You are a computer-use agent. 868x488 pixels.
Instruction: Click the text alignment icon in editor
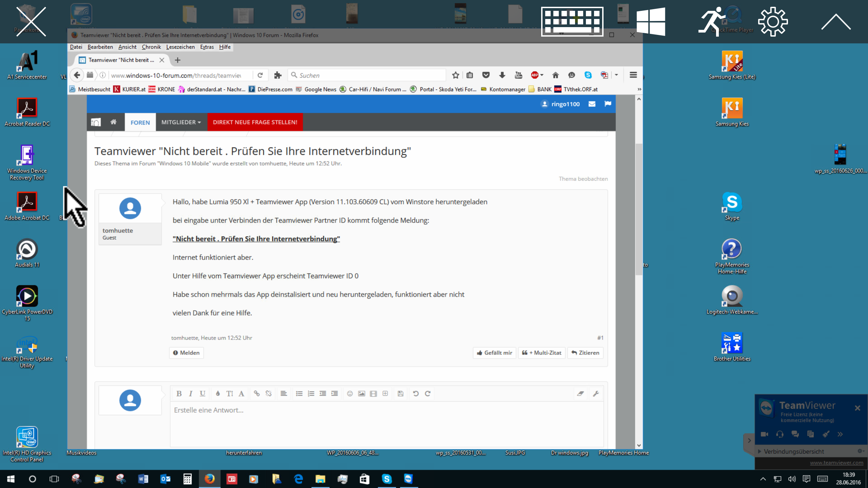pyautogui.click(x=284, y=393)
